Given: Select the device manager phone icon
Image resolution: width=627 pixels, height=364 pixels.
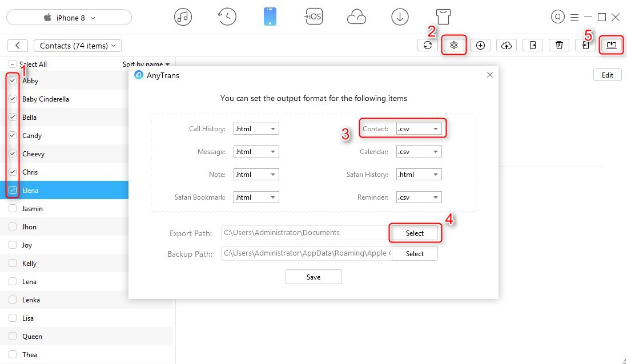Looking at the screenshot, I should coord(270,17).
